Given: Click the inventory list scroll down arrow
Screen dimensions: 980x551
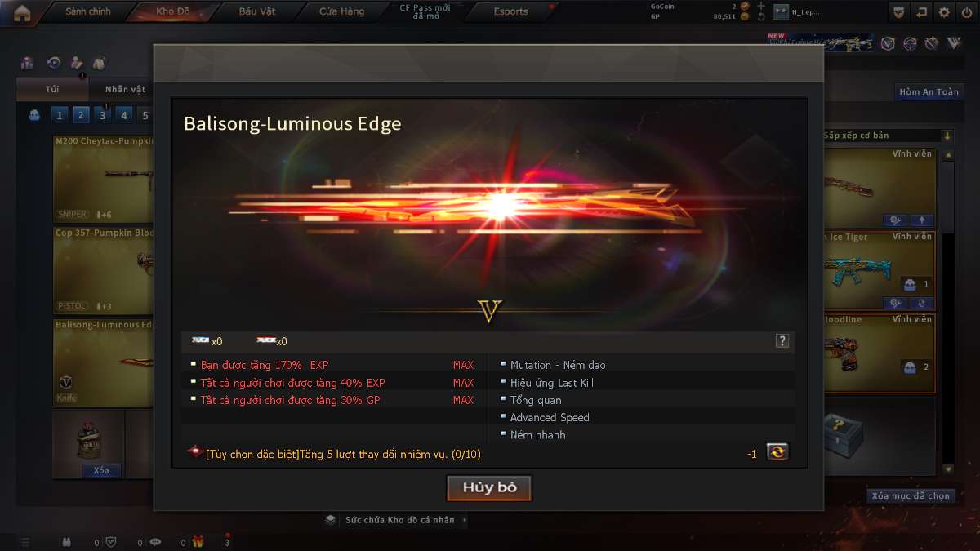Looking at the screenshot, I should point(948,469).
